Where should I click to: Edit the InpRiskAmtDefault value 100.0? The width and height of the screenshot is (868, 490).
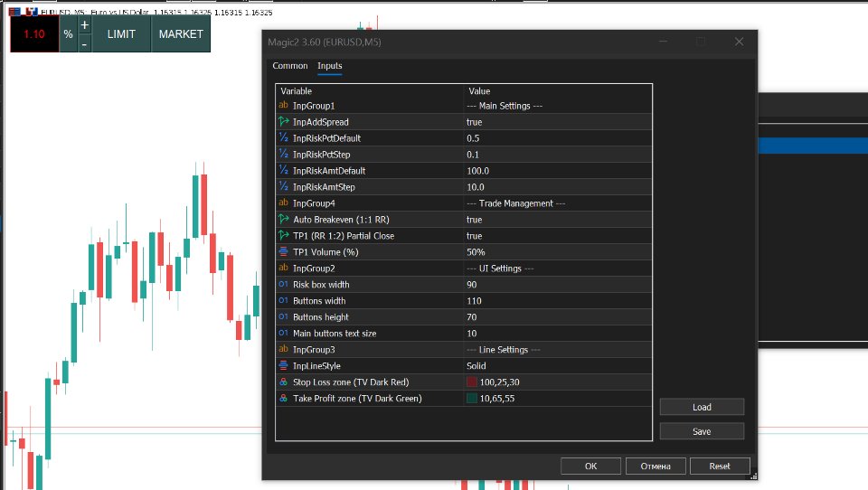558,171
